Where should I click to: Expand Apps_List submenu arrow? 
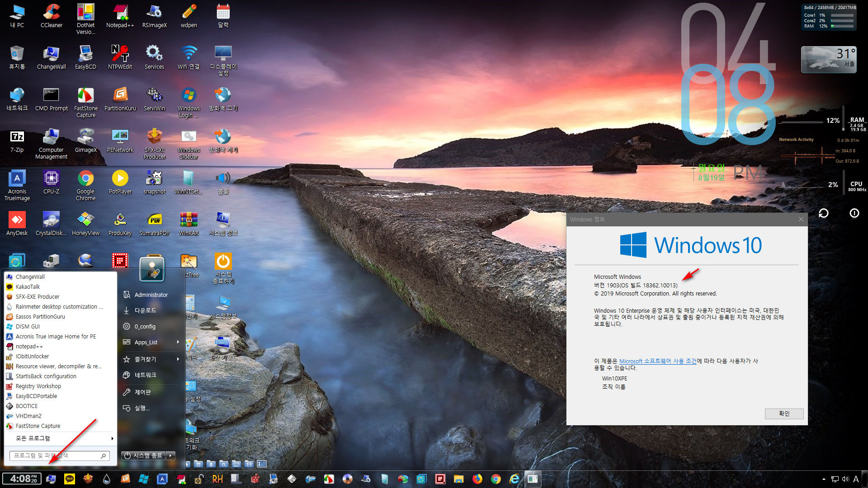(x=178, y=342)
